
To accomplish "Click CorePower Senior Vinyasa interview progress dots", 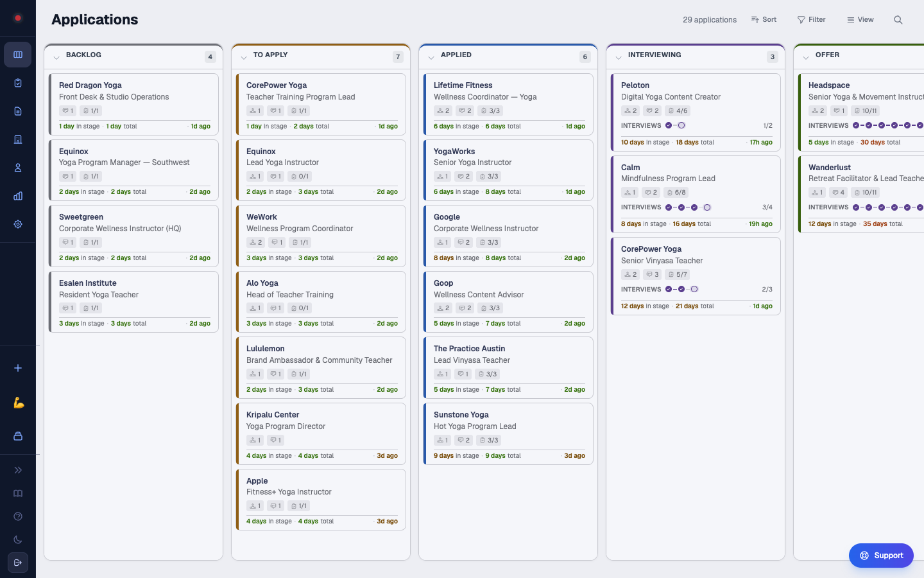I will click(681, 289).
